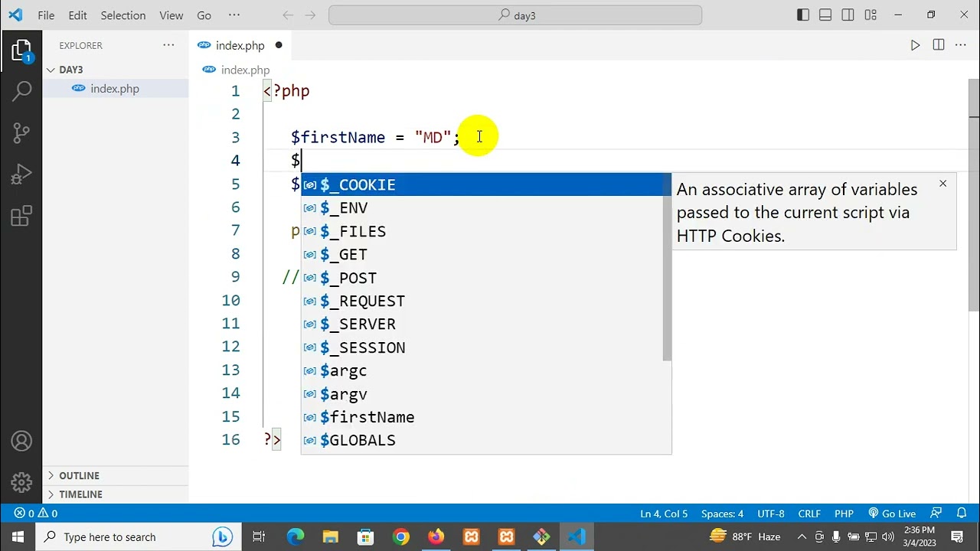Change file encoding UTF-8
The height and width of the screenshot is (551, 980).
pos(771,514)
